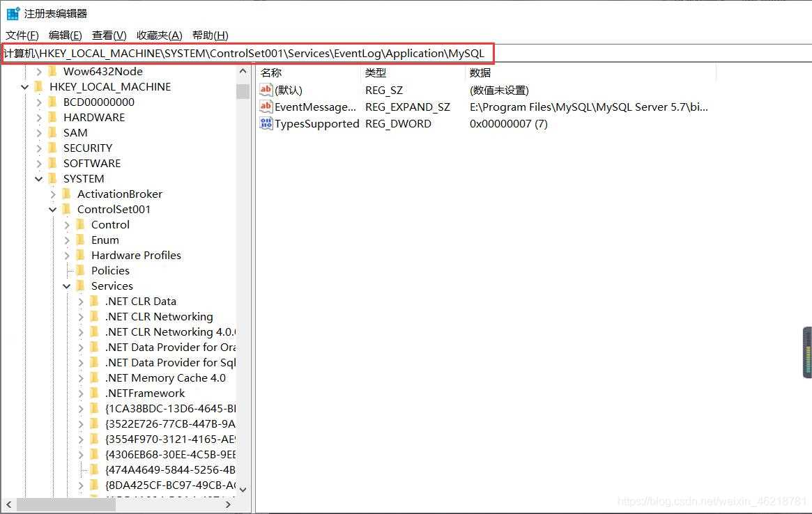Collapse the SYSTEM tree node
This screenshot has height=514, width=812.
pyautogui.click(x=39, y=179)
